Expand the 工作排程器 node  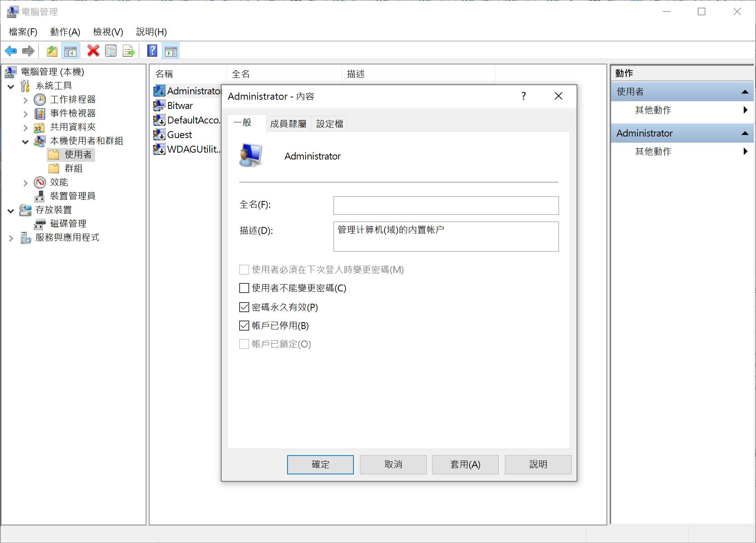[x=26, y=100]
